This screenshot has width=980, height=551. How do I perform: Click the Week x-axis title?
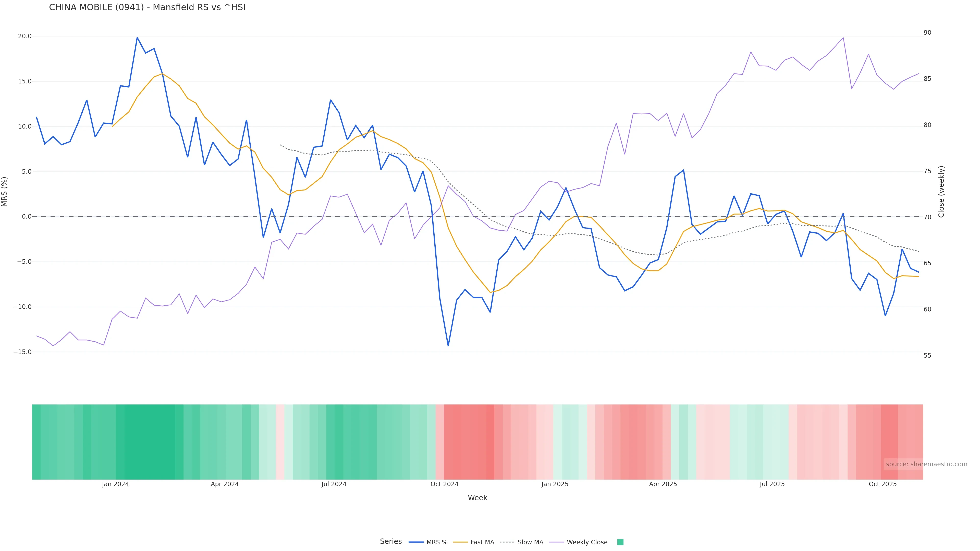tap(477, 498)
